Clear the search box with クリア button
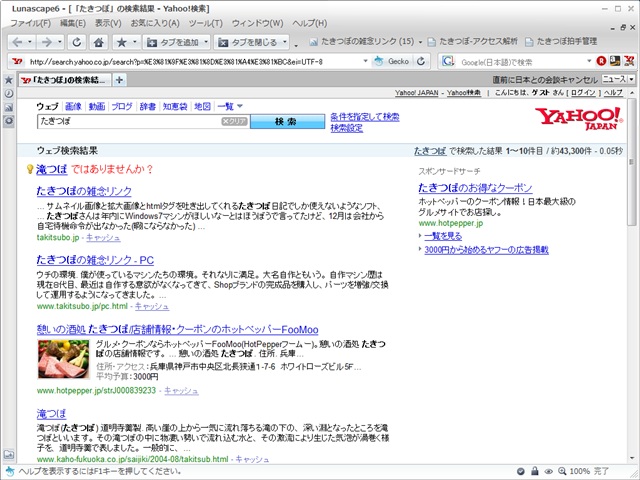640x480 pixels. pos(234,122)
